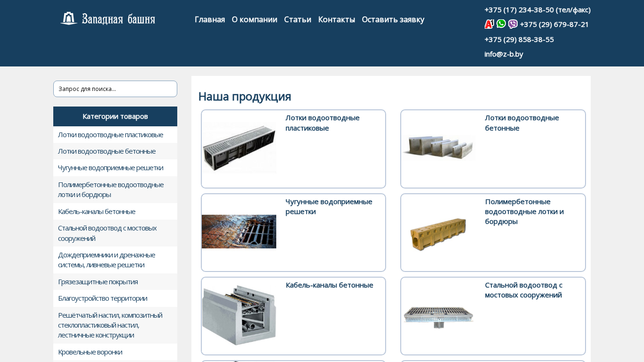Click the WhatsApp icon in header

tap(501, 24)
